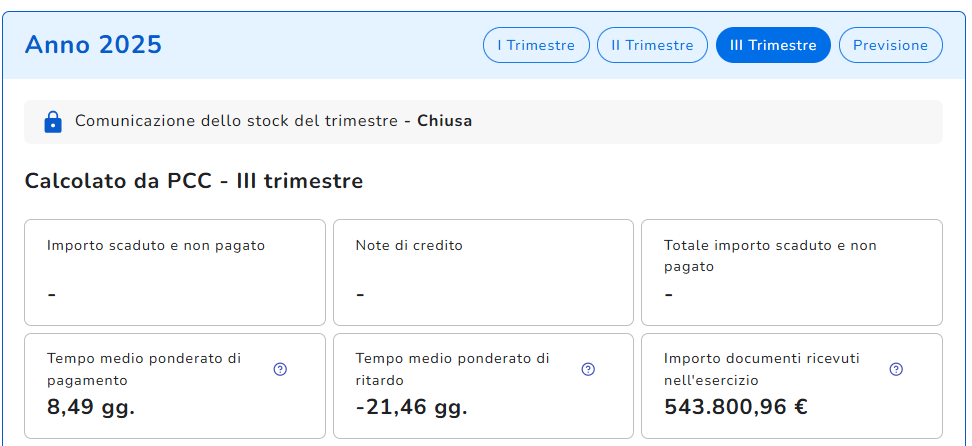This screenshot has width=972, height=446.
Task: Click the Calcolato da PCC heading
Action: (193, 181)
